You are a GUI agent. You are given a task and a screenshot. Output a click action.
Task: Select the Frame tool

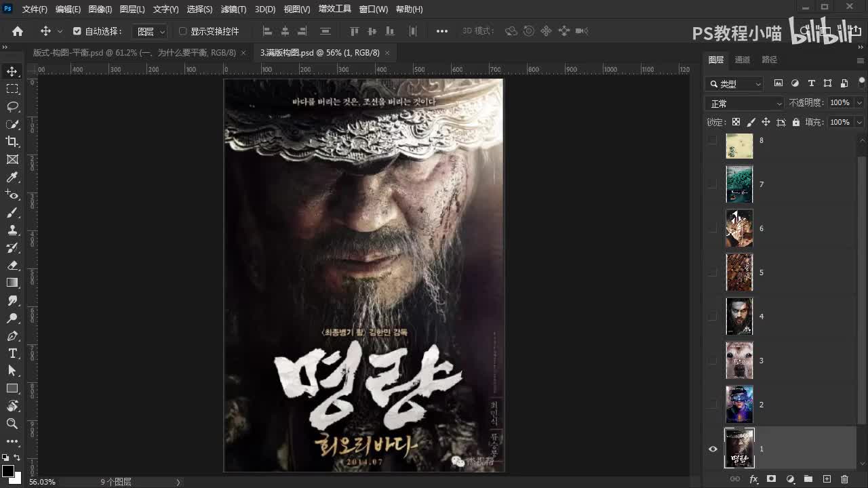click(12, 159)
